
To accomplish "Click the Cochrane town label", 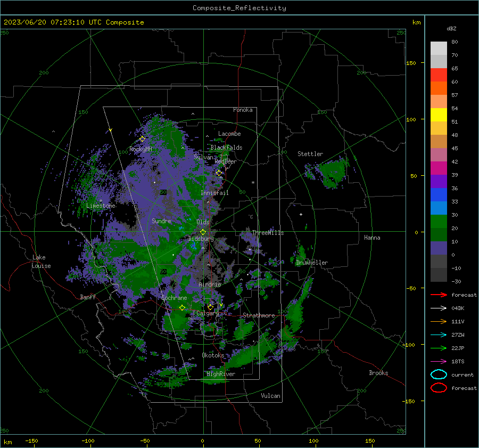I will (x=174, y=298).
